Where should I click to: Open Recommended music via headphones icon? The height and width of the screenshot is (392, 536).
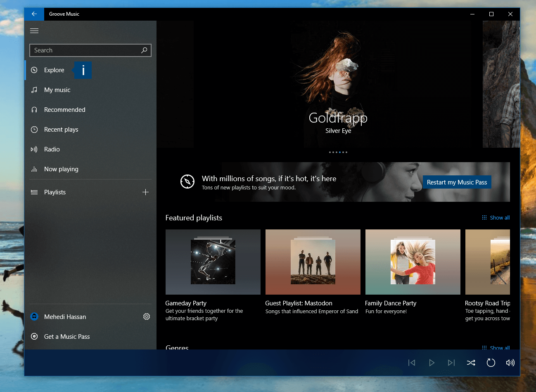point(34,110)
